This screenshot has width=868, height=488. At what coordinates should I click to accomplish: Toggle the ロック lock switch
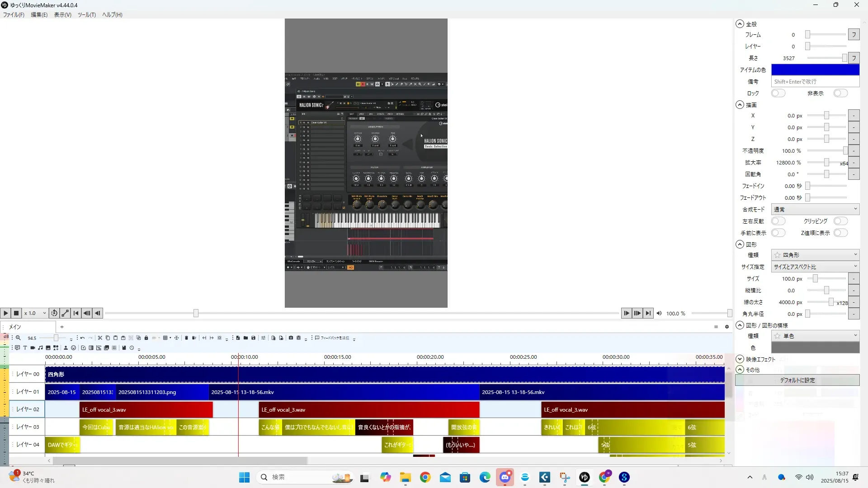(778, 93)
